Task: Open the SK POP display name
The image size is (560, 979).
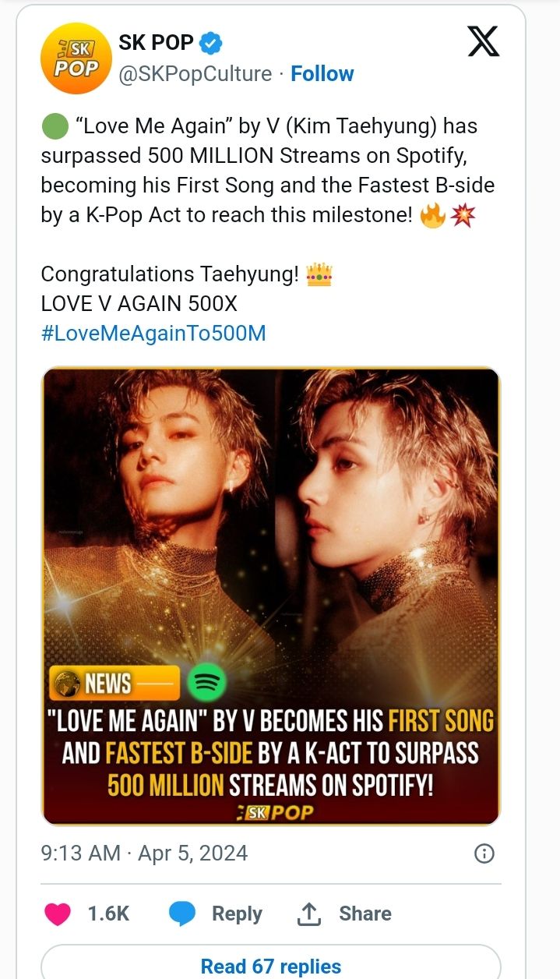Action: 156,43
